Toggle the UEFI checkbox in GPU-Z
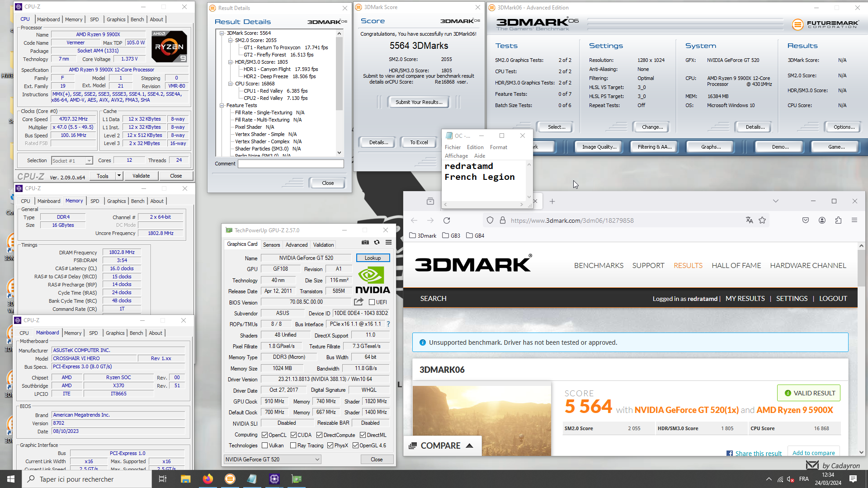Viewport: 868px width, 488px height. pyautogui.click(x=372, y=302)
